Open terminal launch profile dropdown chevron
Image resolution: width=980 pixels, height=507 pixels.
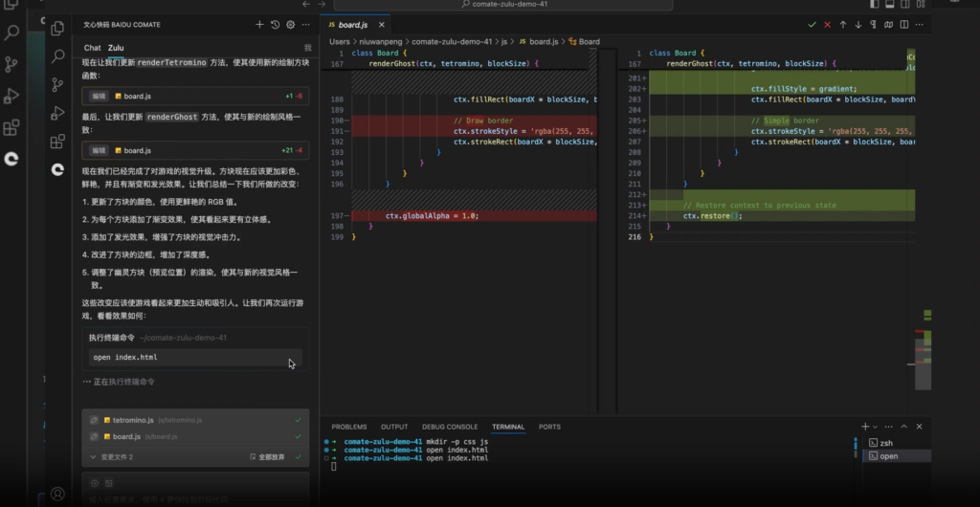(x=875, y=427)
